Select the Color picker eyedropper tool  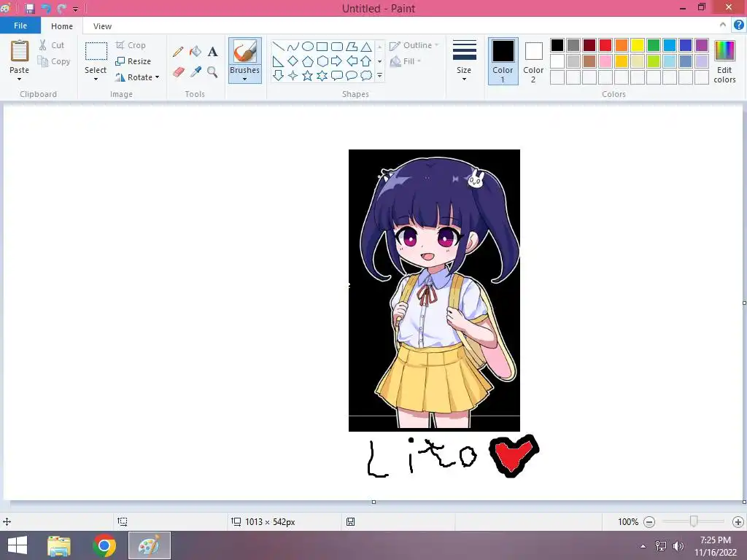coord(196,72)
